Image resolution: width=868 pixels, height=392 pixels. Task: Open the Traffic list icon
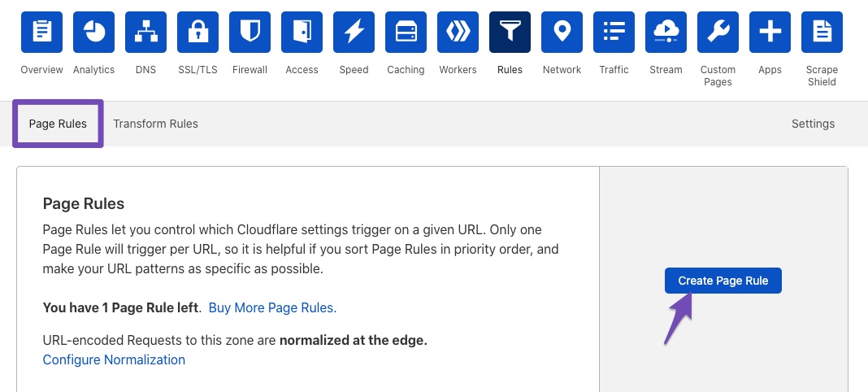[614, 32]
